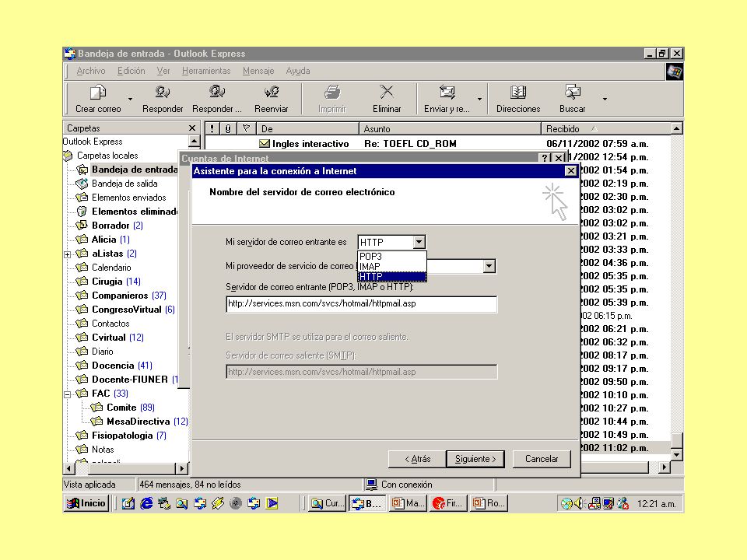The height and width of the screenshot is (560, 747).
Task: Open the toolbar overflow arrow after Buscar
Action: click(x=605, y=99)
